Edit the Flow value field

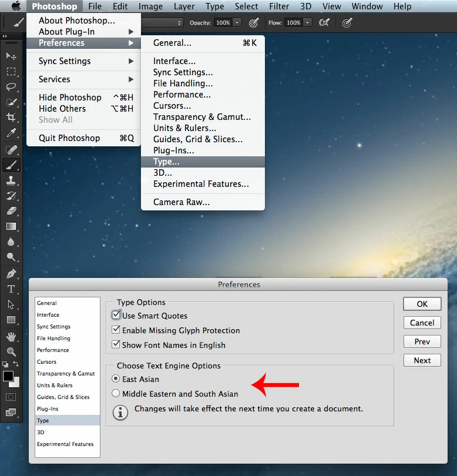click(x=294, y=23)
